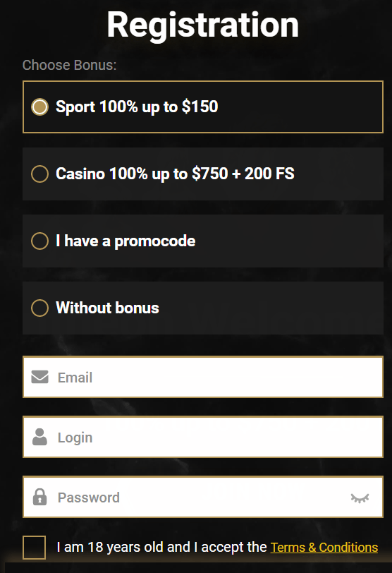Select the Sport 100% up to $150 radio
This screenshot has width=392, height=573.
pos(39,107)
